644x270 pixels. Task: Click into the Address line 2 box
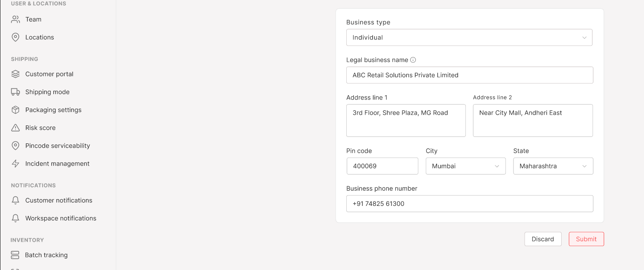[x=533, y=120]
